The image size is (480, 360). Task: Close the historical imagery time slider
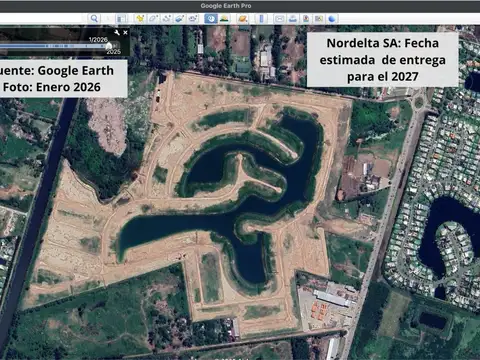coord(125,32)
